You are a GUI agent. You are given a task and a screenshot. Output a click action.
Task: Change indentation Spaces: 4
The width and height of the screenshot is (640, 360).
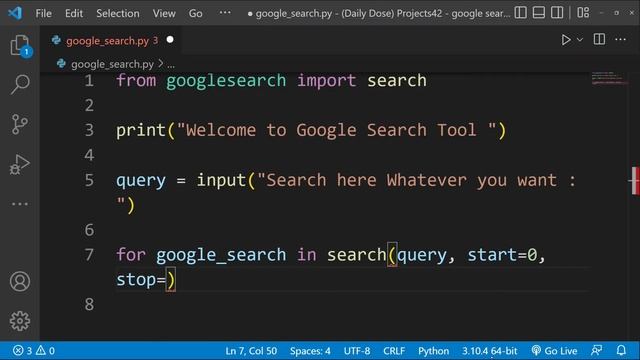[x=310, y=351]
